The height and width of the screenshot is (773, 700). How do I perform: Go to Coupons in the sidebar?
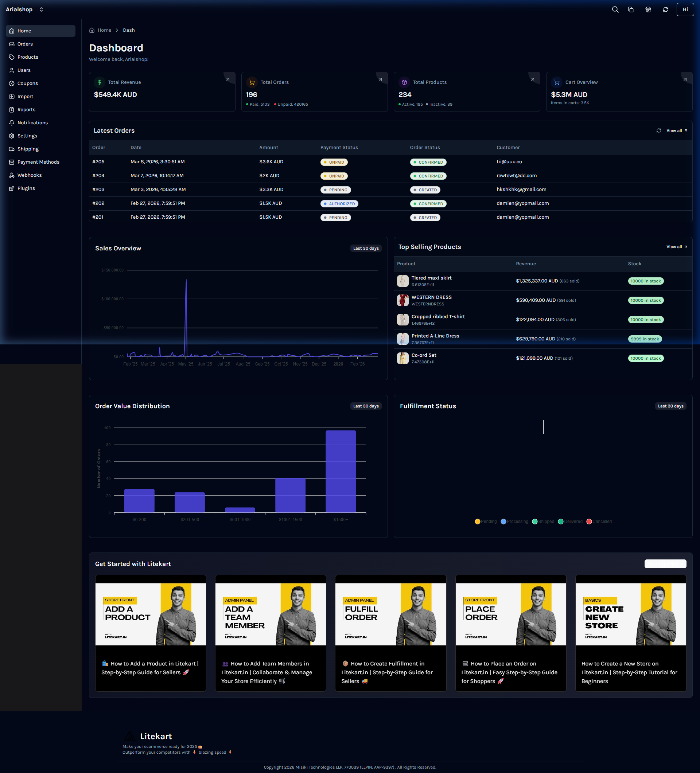click(x=28, y=83)
